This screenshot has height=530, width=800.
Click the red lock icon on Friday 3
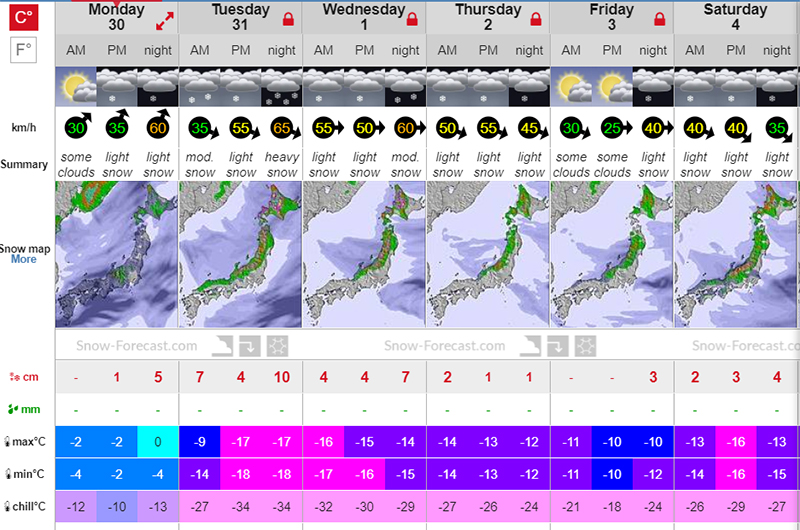658,18
